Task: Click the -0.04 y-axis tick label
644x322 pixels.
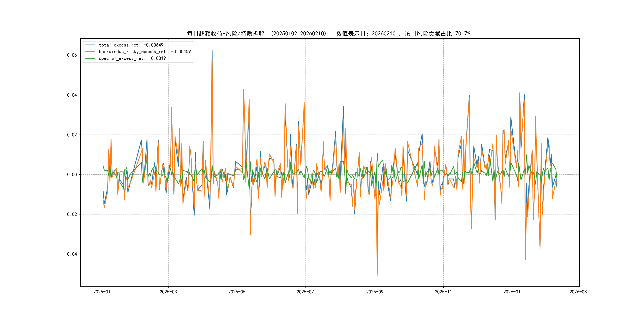Action: coord(71,254)
